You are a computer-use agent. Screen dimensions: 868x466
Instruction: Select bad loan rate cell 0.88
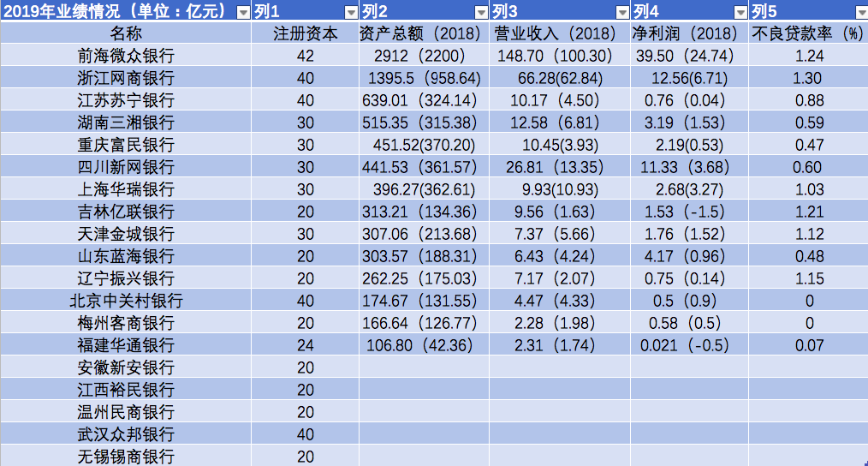(808, 99)
